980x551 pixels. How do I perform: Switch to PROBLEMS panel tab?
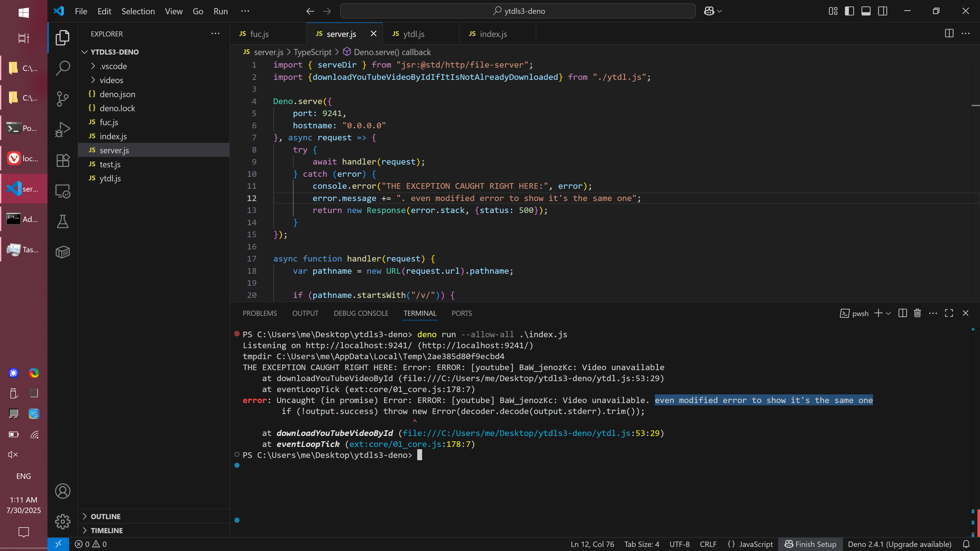click(x=260, y=313)
